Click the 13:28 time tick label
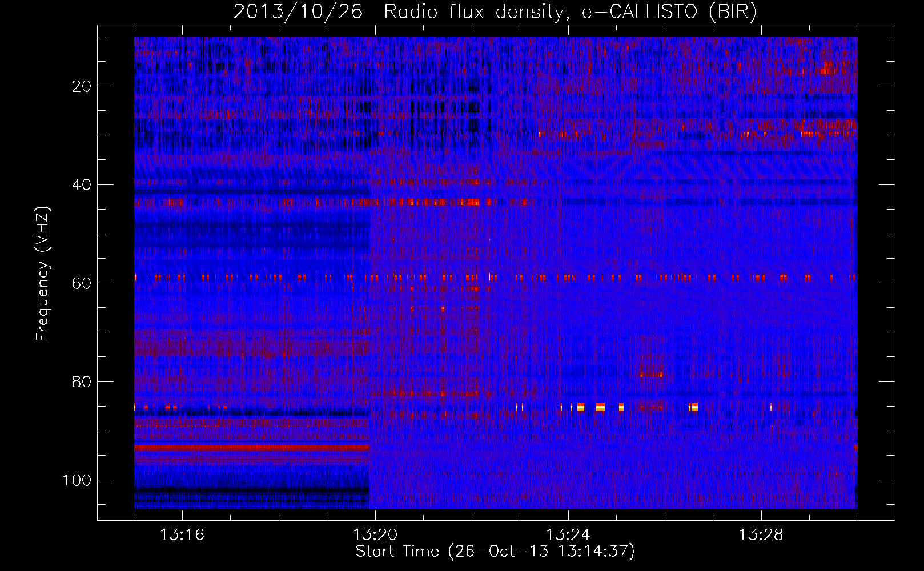Image resolution: width=924 pixels, height=571 pixels. (761, 535)
